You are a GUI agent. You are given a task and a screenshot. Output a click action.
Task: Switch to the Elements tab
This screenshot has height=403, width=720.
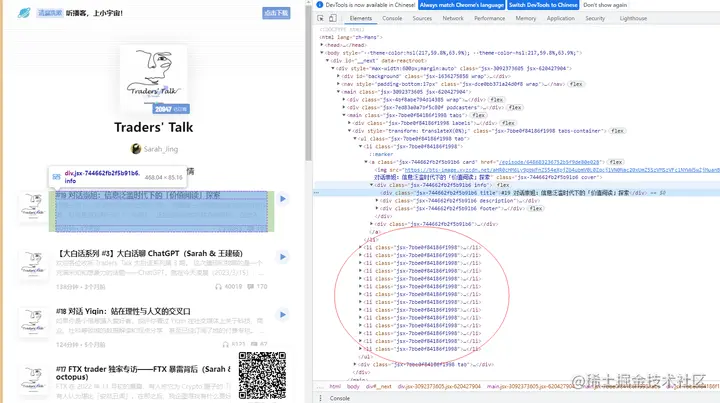(x=360, y=18)
